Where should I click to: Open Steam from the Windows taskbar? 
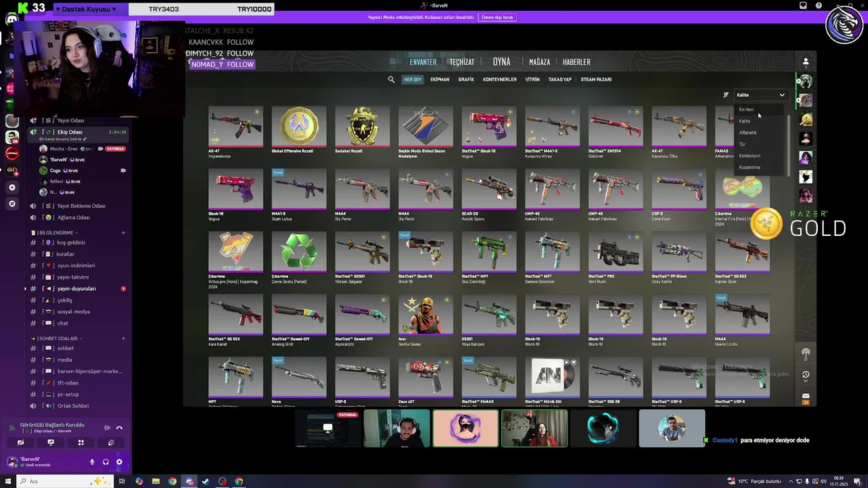[206, 481]
